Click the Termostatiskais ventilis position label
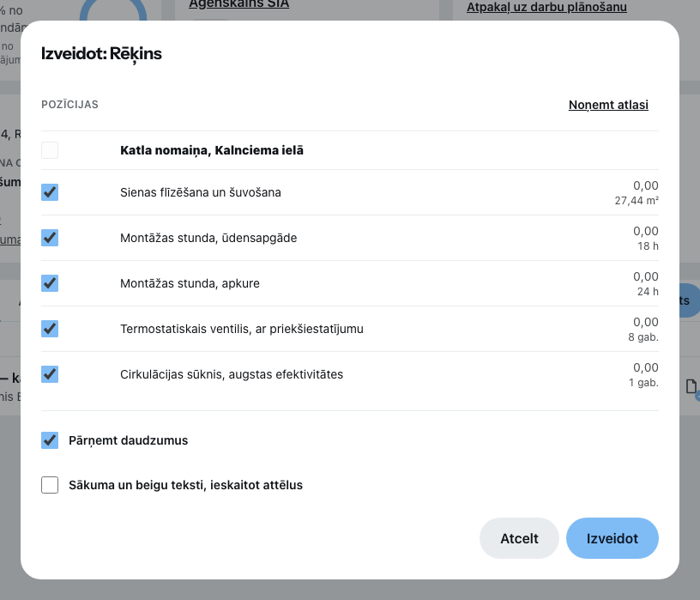 click(x=242, y=330)
